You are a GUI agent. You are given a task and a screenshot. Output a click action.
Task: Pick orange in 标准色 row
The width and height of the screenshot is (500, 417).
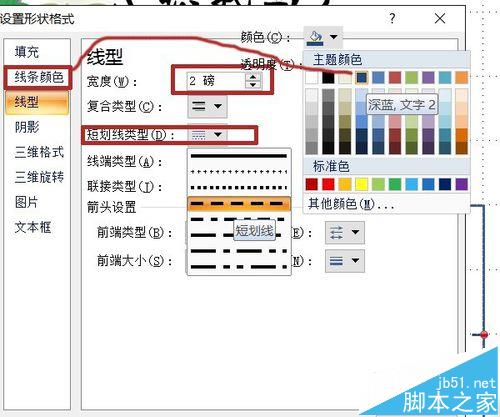[x=345, y=184]
